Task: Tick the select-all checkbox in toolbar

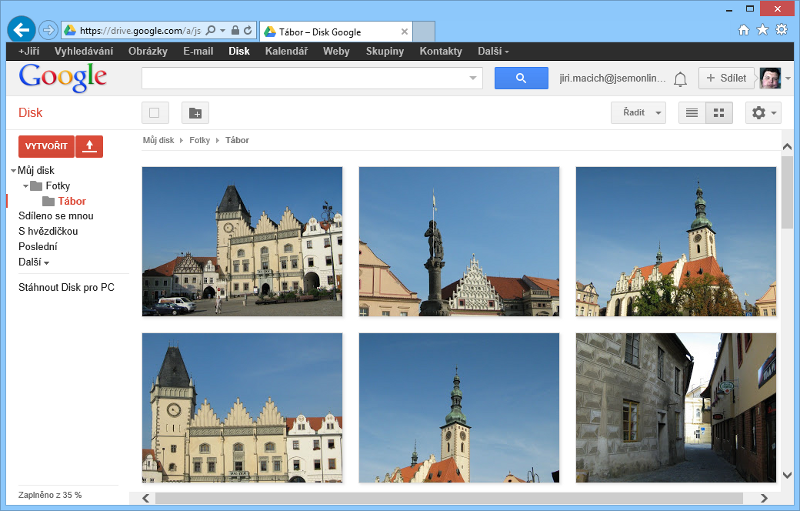Action: 155,113
